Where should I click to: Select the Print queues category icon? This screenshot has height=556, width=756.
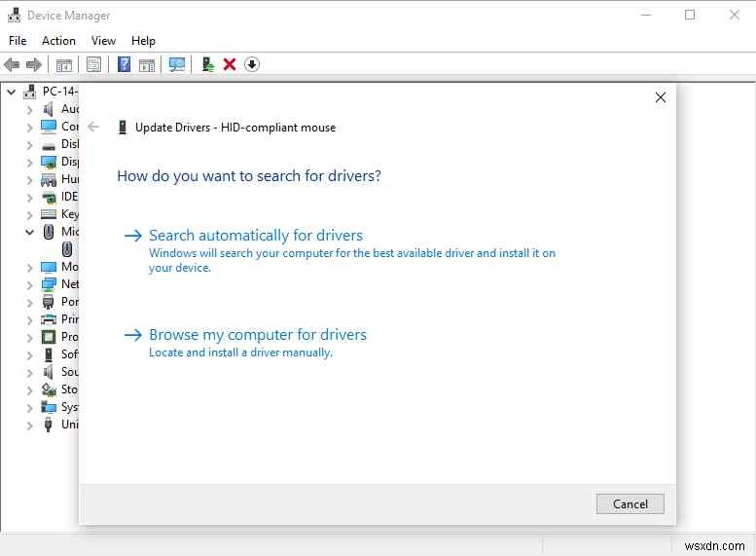tap(49, 319)
